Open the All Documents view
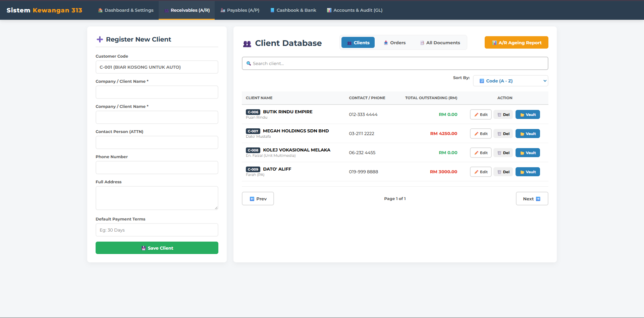This screenshot has width=644, height=318. tap(440, 42)
